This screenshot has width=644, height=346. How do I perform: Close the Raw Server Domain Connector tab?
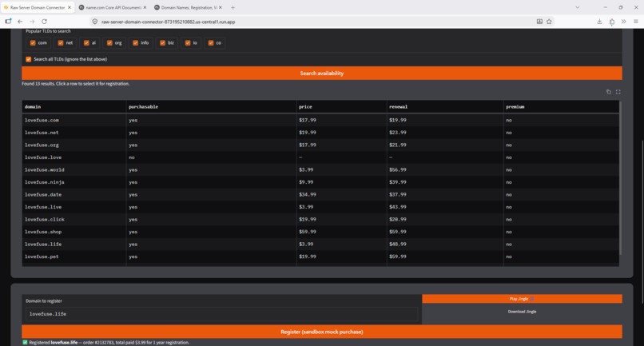click(x=69, y=7)
